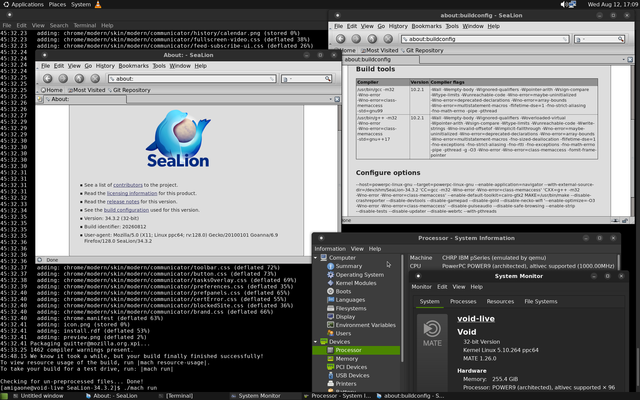Click Home bookmark in About: SeaLion window

click(52, 90)
